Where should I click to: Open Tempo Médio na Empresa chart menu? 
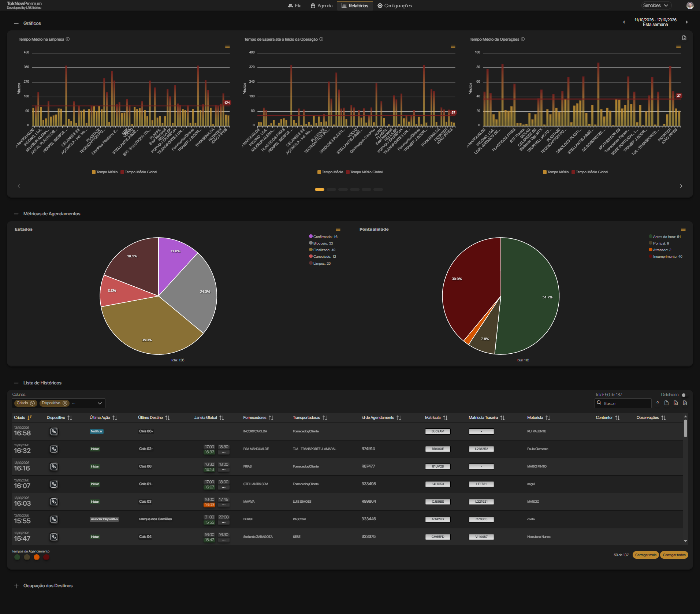pos(227,46)
